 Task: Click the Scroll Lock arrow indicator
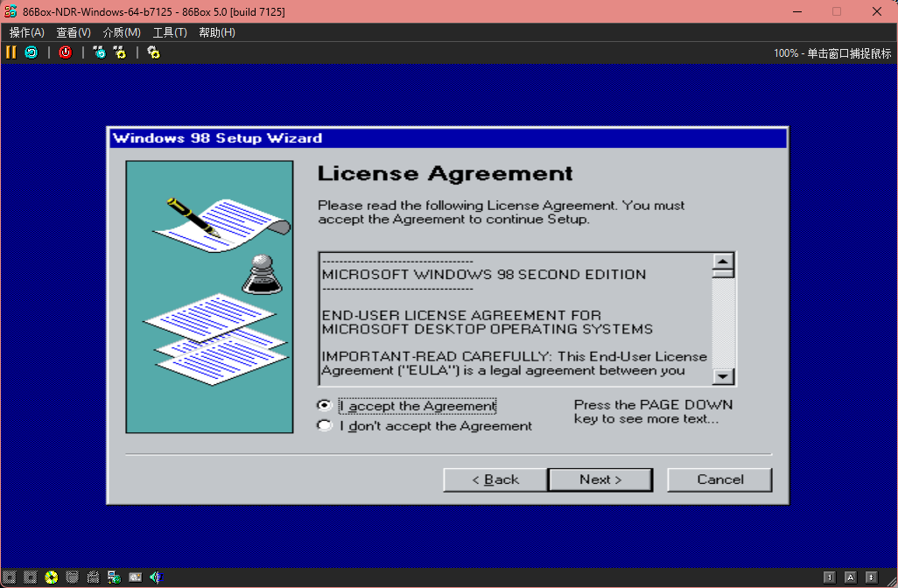pos(871,577)
